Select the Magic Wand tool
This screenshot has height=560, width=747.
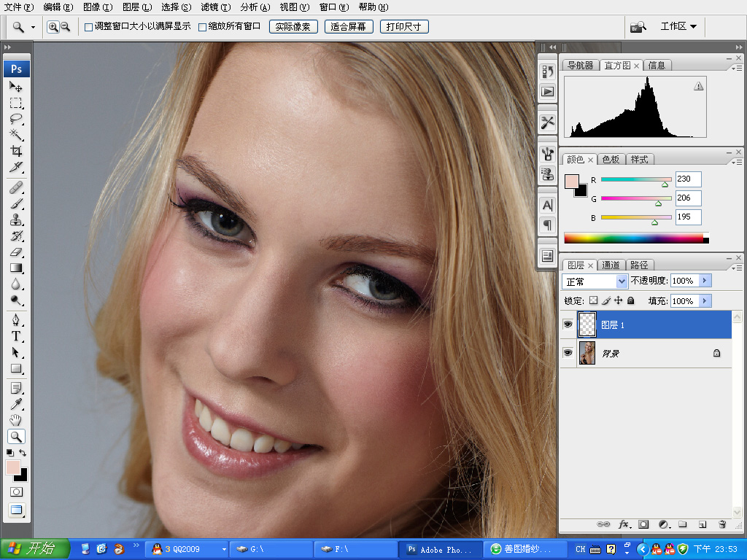coord(16,135)
